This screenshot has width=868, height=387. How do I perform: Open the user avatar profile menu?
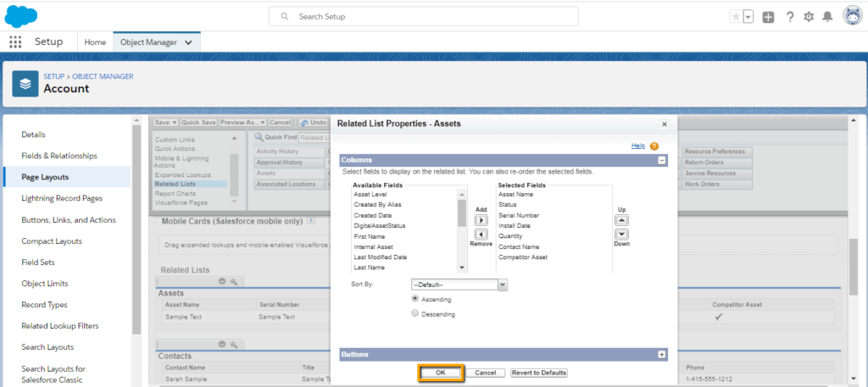[x=853, y=16]
